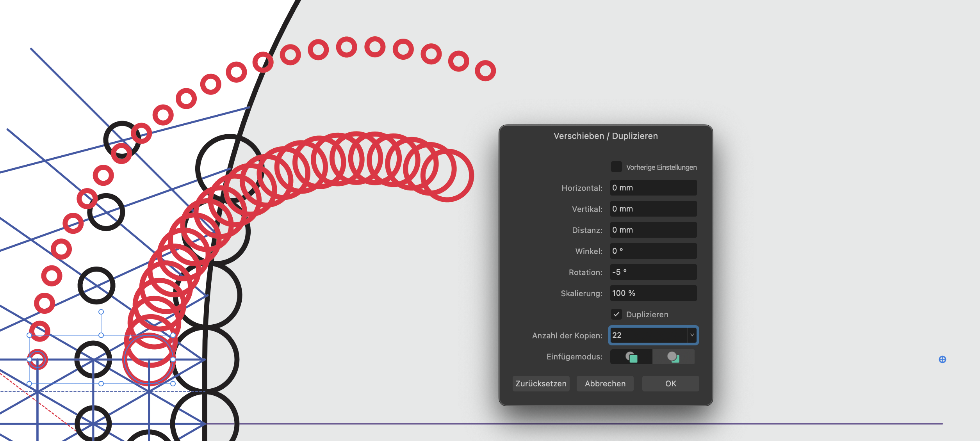Image resolution: width=980 pixels, height=441 pixels.
Task: Click the bottom-center selection box handle
Action: point(101,384)
